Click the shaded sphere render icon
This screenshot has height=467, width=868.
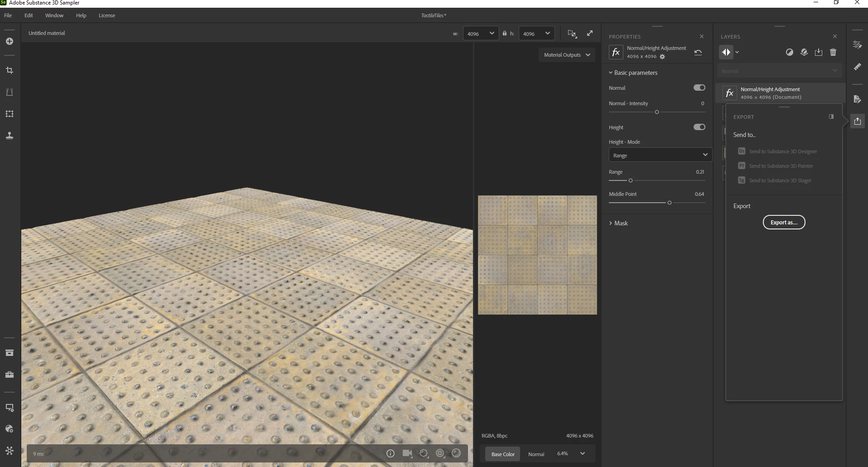(x=456, y=453)
